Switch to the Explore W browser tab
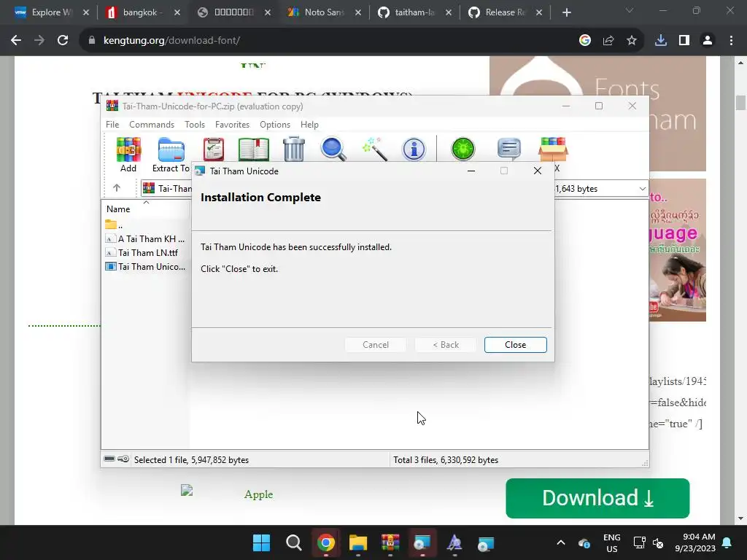Screen dimensions: 747x560 52,12
